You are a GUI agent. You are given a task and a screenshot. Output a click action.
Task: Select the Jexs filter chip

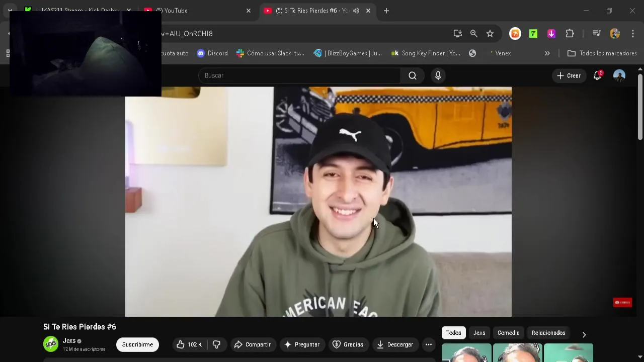tap(479, 333)
